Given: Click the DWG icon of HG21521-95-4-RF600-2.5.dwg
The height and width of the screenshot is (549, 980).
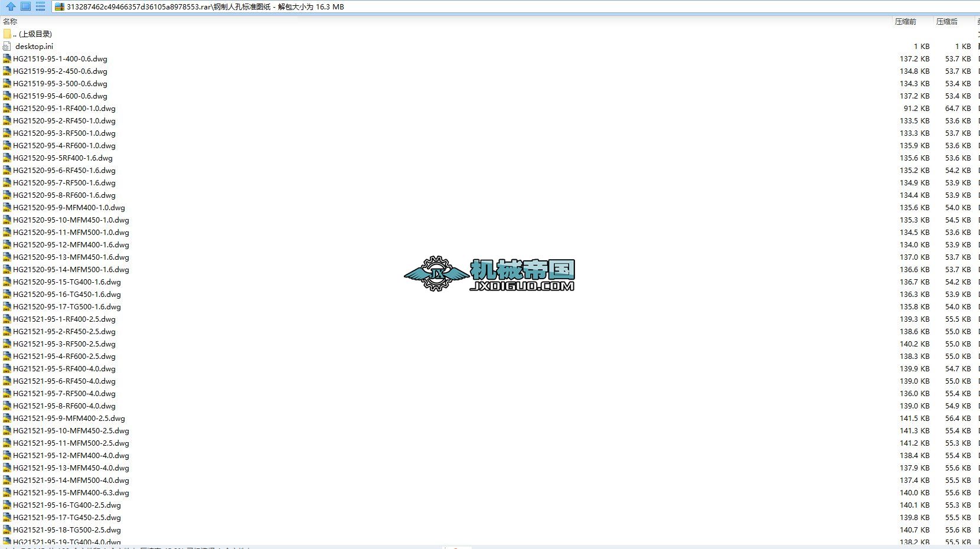Looking at the screenshot, I should click(x=7, y=356).
